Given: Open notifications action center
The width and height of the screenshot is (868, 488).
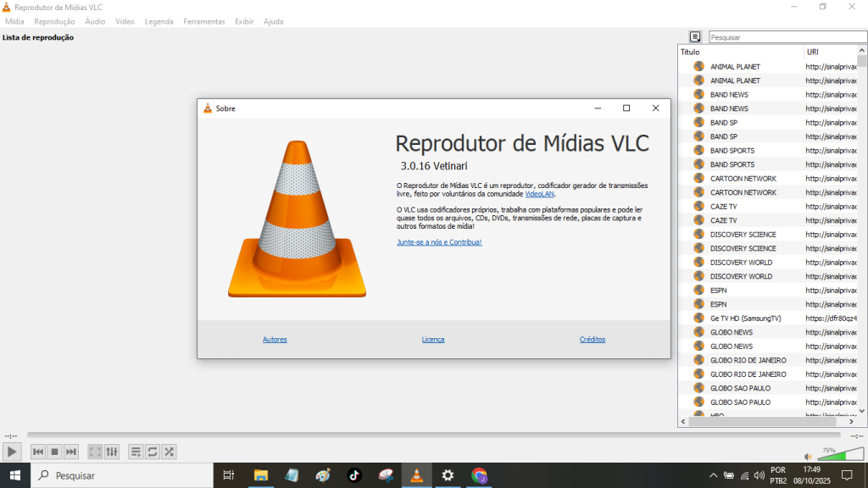Looking at the screenshot, I should pos(847,475).
